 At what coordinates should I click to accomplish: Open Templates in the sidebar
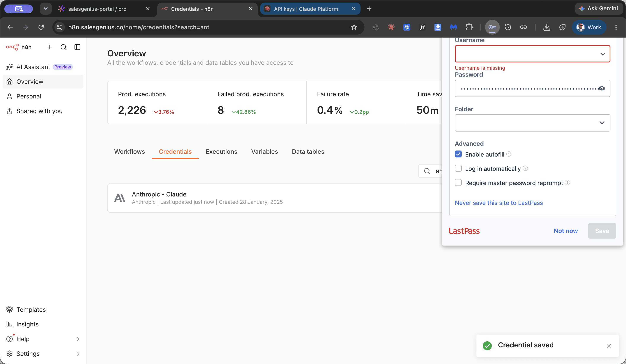click(43, 310)
